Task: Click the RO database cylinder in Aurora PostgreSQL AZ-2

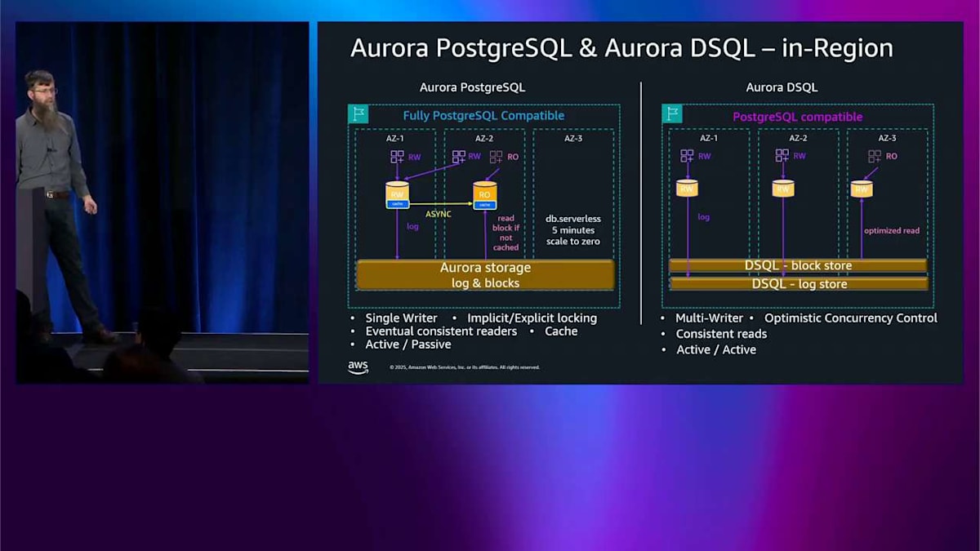Action: point(485,195)
